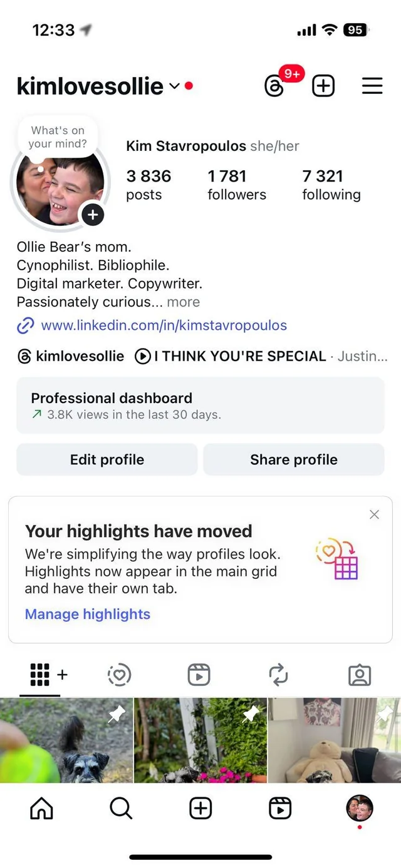Tap the Share profile button
This screenshot has height=868, width=401.
pyautogui.click(x=294, y=459)
